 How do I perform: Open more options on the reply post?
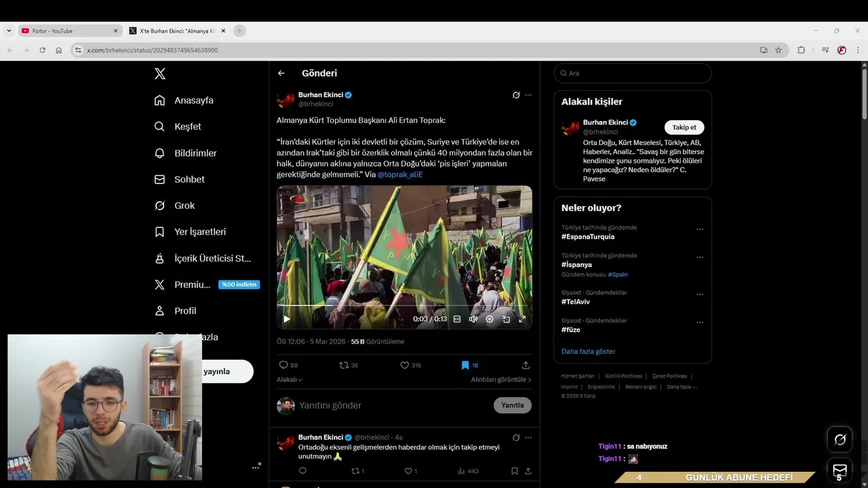(528, 438)
